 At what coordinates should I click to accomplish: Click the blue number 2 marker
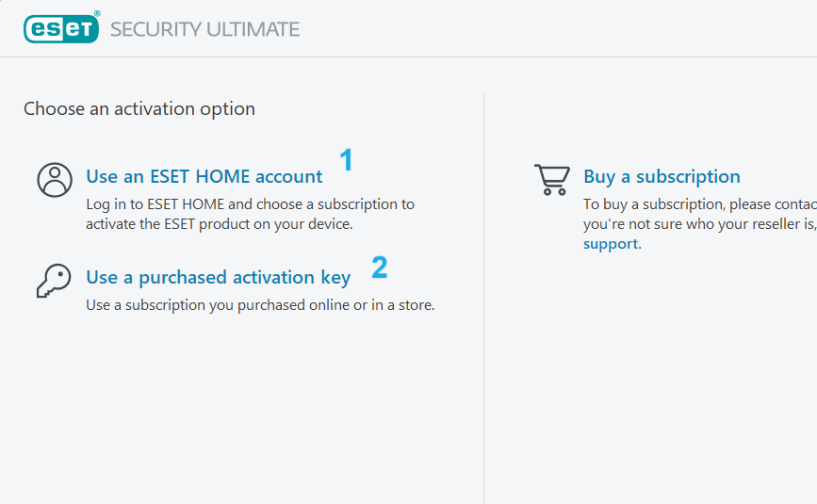379,268
